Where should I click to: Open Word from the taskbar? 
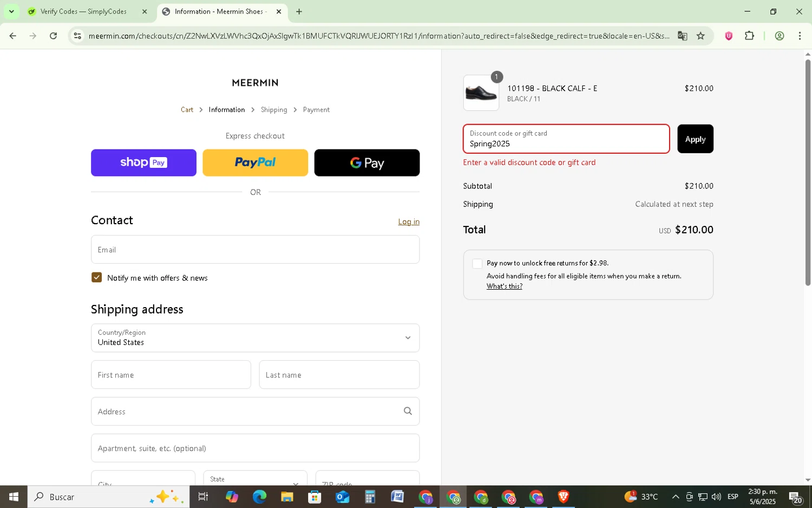tap(397, 497)
